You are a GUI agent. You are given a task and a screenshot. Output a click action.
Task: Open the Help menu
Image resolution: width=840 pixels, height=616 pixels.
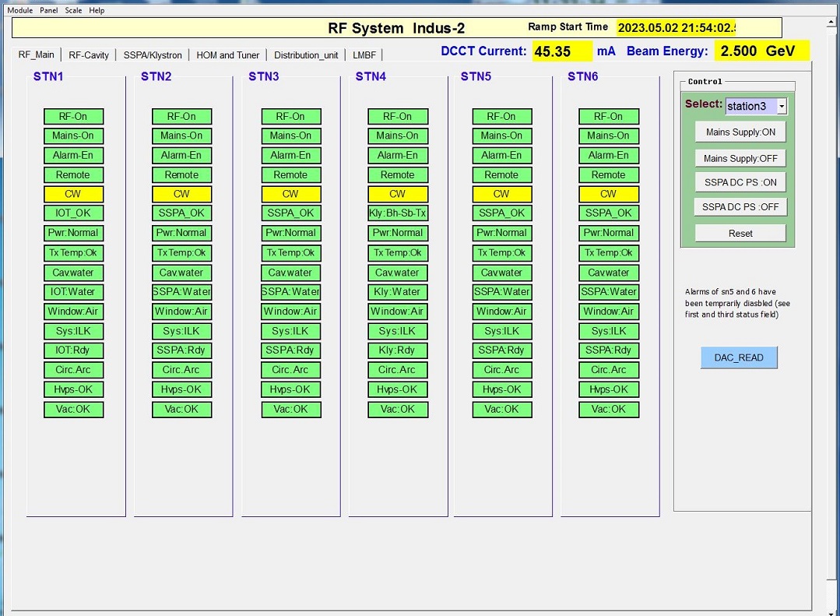97,10
